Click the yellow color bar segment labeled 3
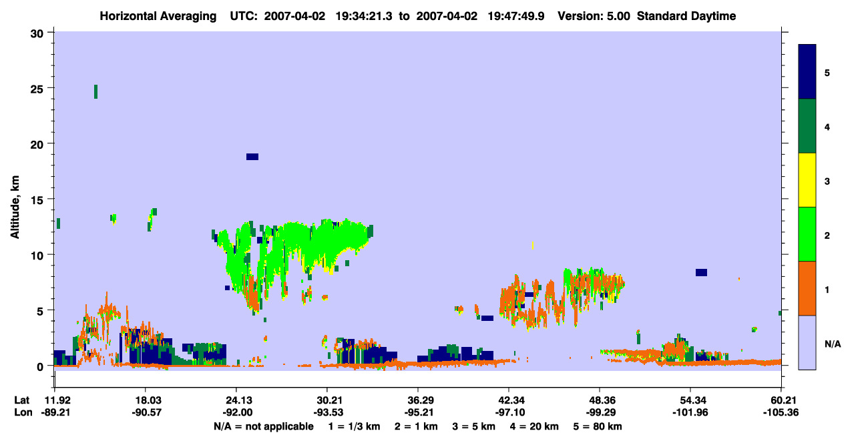Image resolution: width=868 pixels, height=445 pixels. tap(807, 180)
